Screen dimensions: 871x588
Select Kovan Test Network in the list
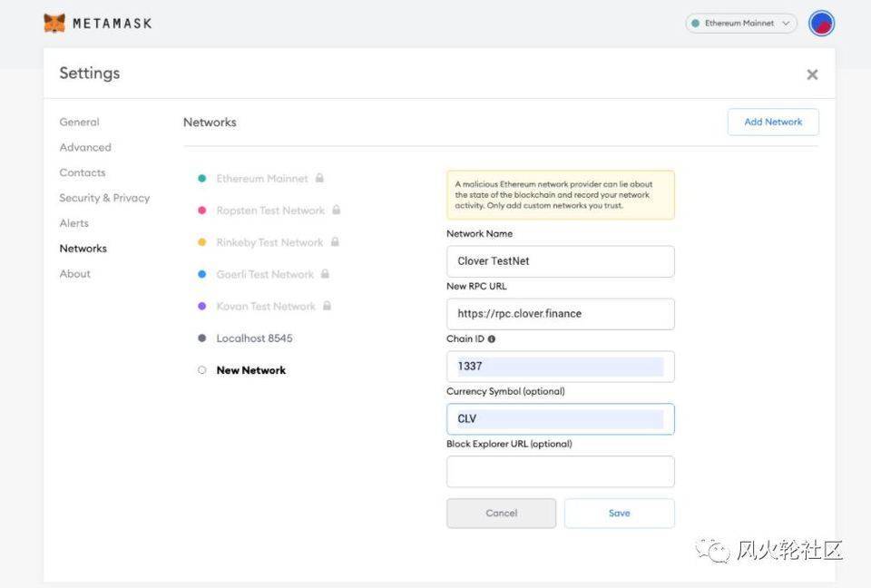[266, 306]
